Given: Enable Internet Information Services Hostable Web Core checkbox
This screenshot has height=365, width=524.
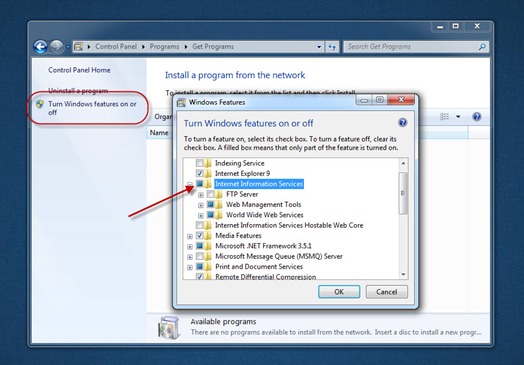Looking at the screenshot, I should point(200,225).
